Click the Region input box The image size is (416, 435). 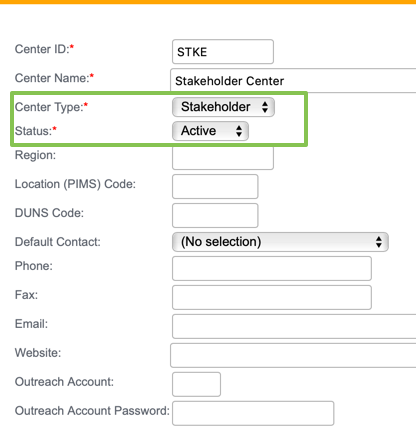[223, 158]
